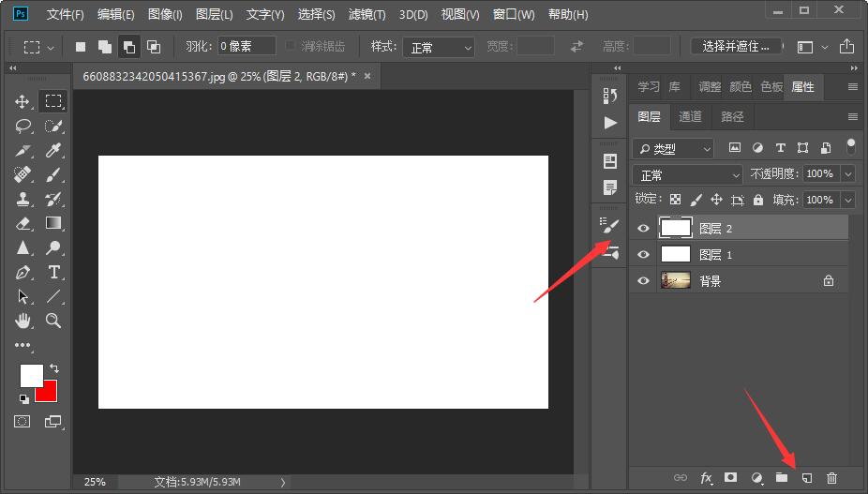This screenshot has height=494, width=868.
Task: Open the layer blend mode 正常 dropdown
Action: coord(687,175)
